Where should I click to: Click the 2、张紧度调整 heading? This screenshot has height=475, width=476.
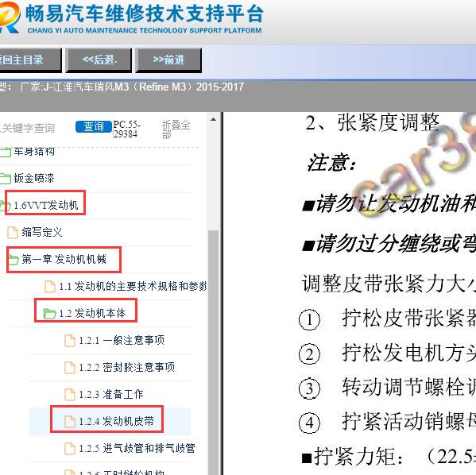(372, 123)
